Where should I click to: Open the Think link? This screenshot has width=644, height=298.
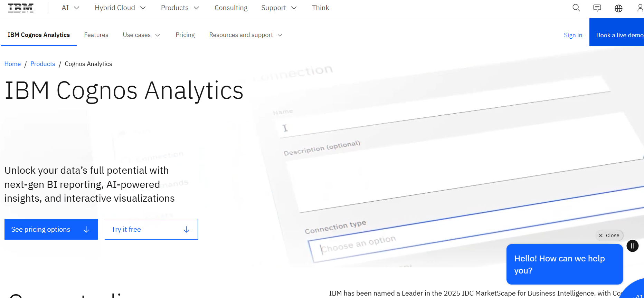point(320,8)
